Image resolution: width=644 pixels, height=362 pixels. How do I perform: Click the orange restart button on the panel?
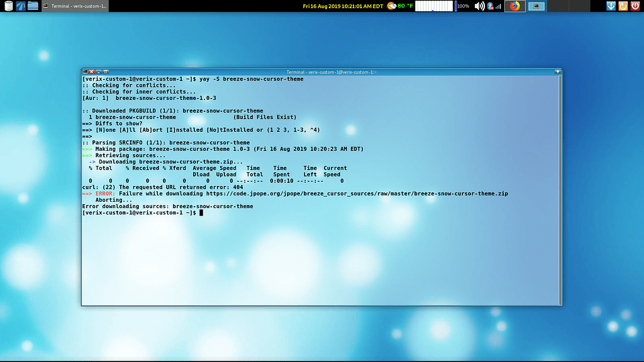pyautogui.click(x=623, y=6)
